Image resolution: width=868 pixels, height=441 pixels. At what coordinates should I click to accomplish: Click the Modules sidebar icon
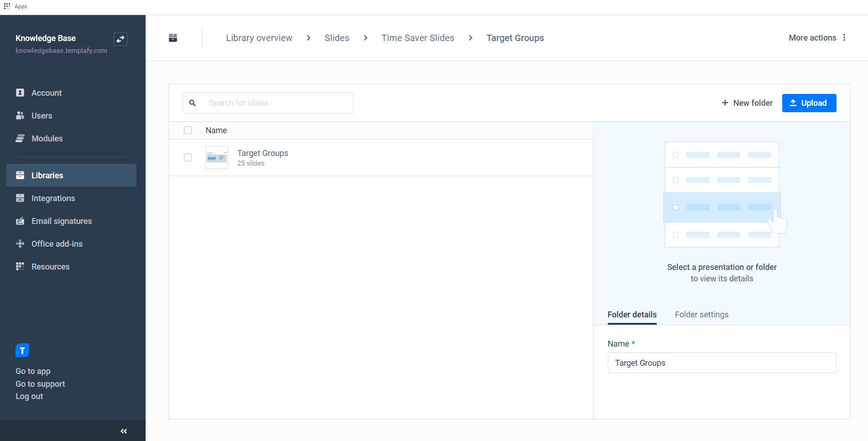(x=20, y=138)
